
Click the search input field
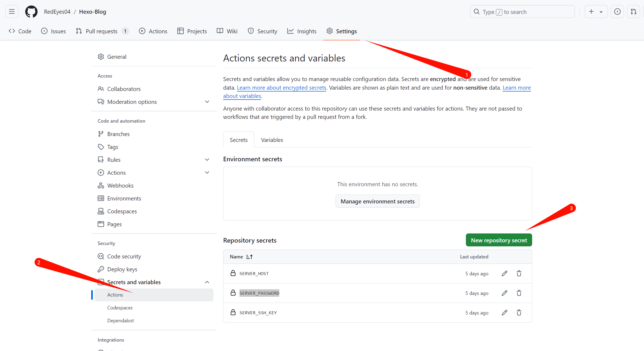[522, 12]
